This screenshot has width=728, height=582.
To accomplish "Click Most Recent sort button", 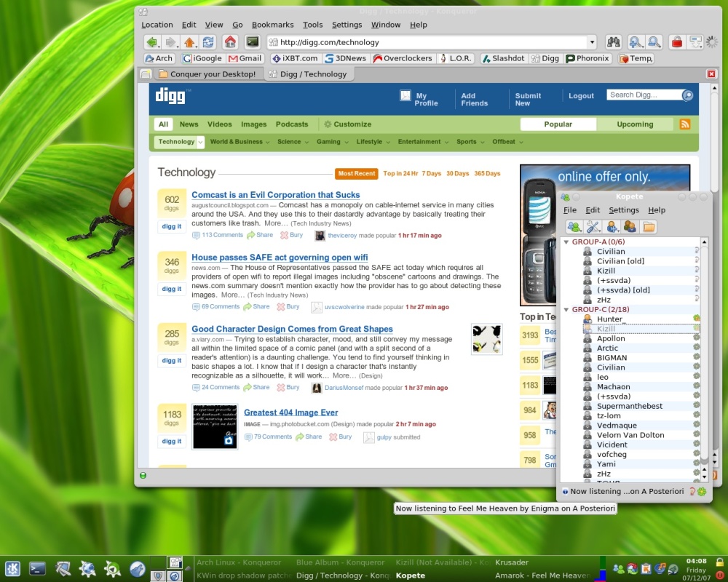I will coord(357,174).
